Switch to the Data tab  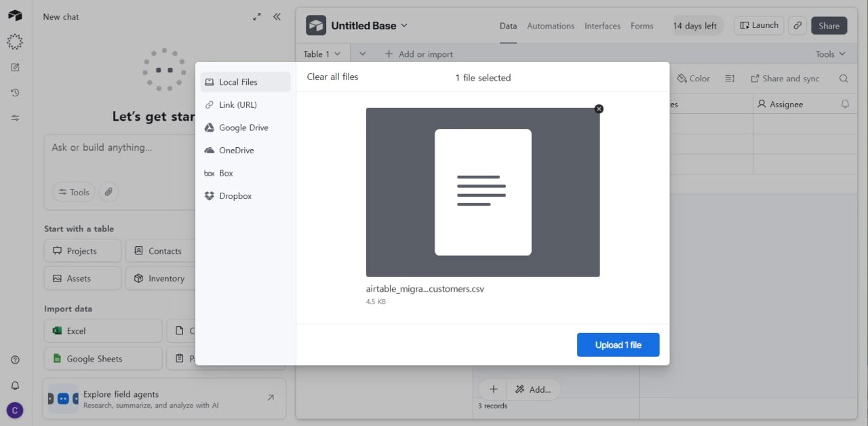(x=508, y=26)
